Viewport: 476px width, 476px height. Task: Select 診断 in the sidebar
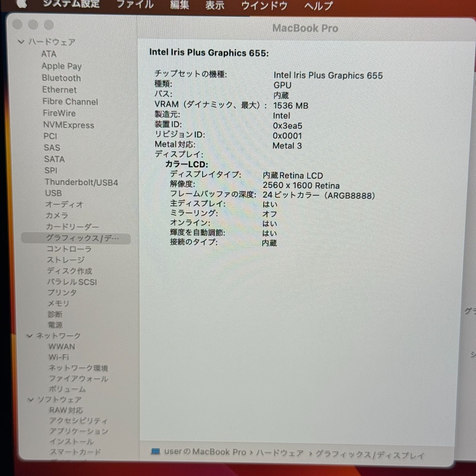pyautogui.click(x=55, y=314)
